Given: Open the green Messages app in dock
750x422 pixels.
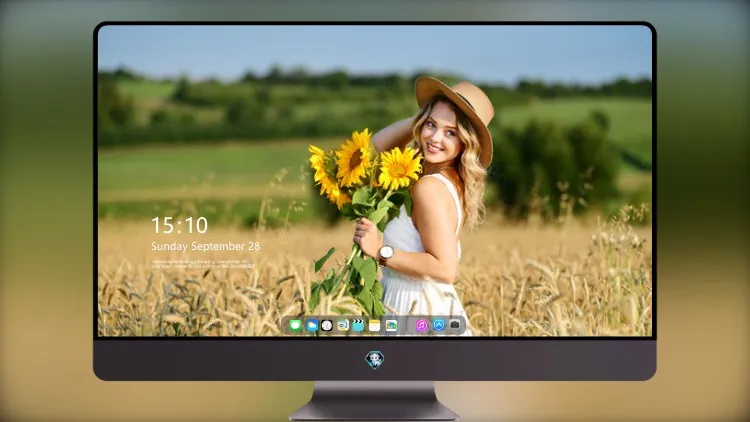Looking at the screenshot, I should coord(295,325).
